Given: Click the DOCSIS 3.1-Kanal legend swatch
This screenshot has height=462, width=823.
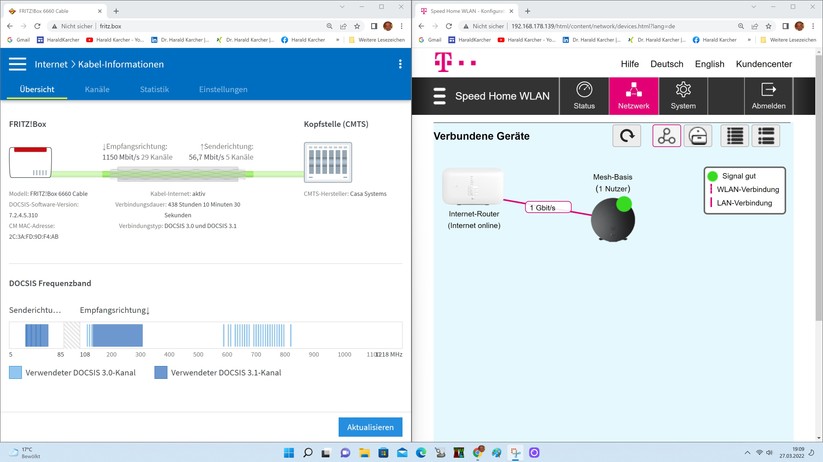Looking at the screenshot, I should click(161, 373).
